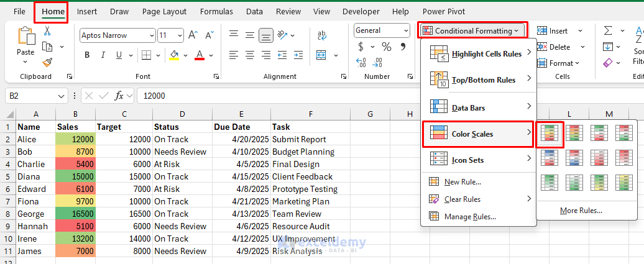644x264 pixels.
Task: Click the AutoSum sigma icon
Action: coord(608,30)
